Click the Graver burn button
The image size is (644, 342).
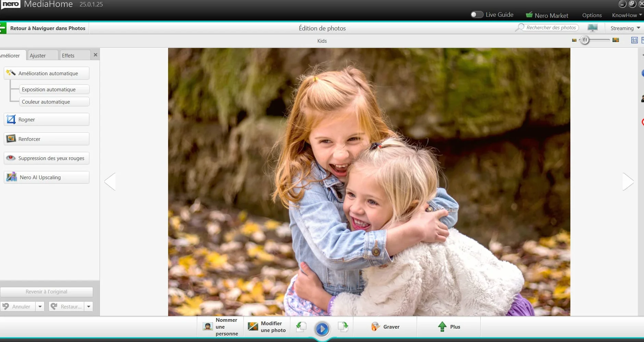coord(385,327)
